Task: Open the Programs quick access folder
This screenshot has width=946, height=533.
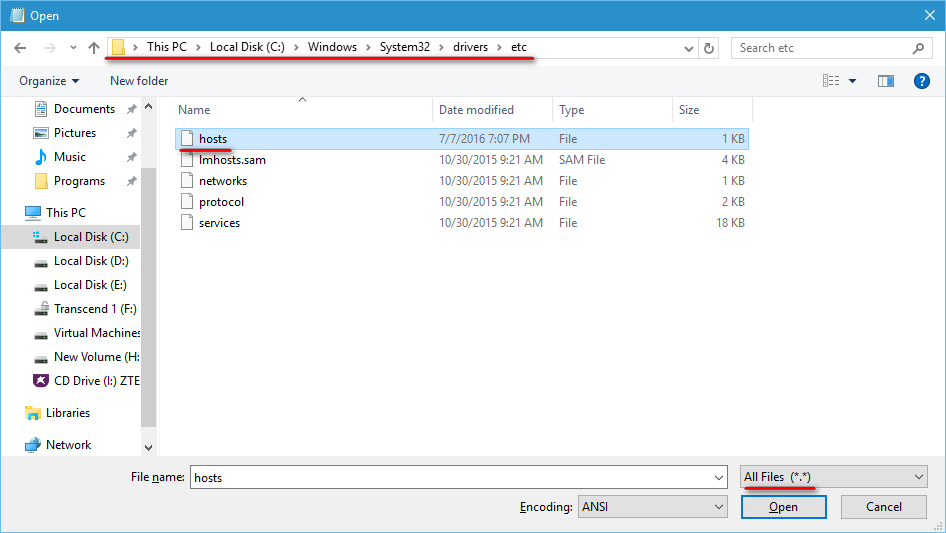Action: pos(79,181)
